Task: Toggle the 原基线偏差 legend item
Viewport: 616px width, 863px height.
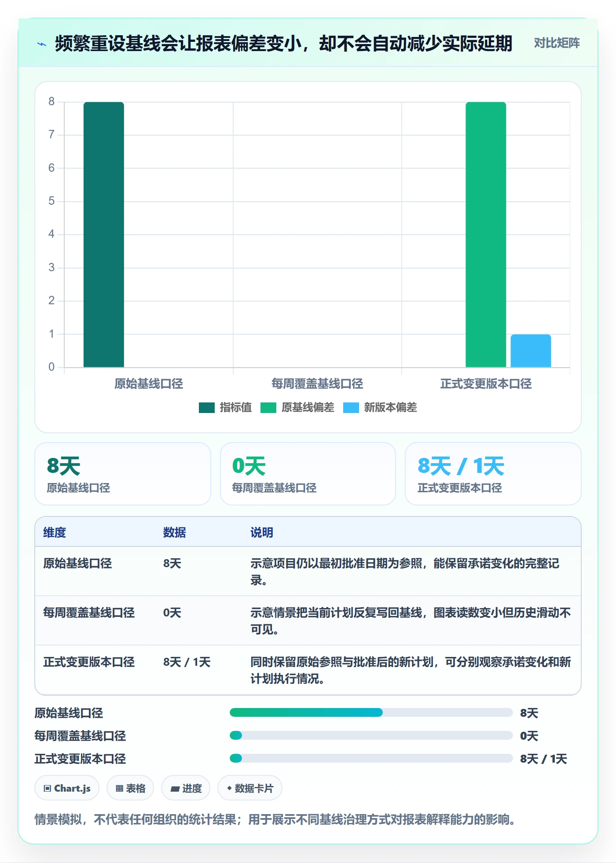Action: click(297, 407)
